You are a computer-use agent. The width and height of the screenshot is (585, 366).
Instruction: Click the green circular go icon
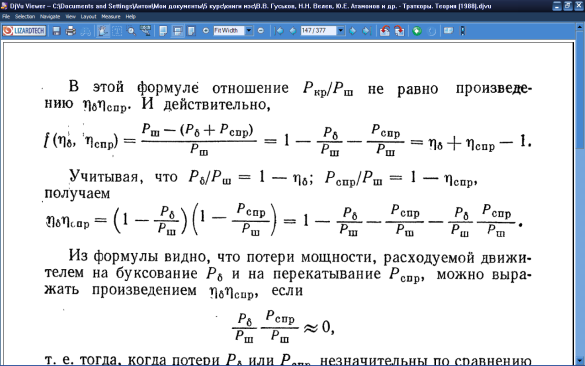click(x=417, y=31)
